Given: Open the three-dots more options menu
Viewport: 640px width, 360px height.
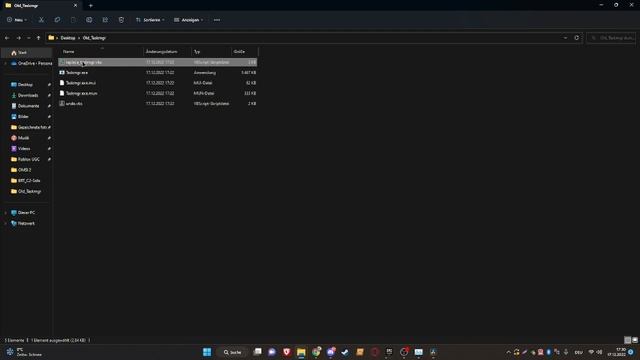Looking at the screenshot, I should [217, 20].
